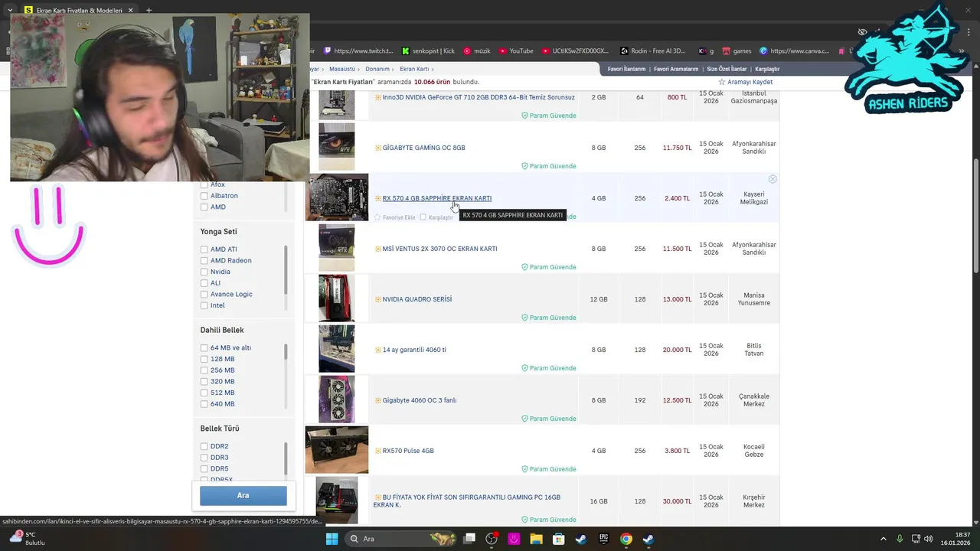The height and width of the screenshot is (551, 980).
Task: Open Karşılaştır link in the top menu
Action: [767, 69]
